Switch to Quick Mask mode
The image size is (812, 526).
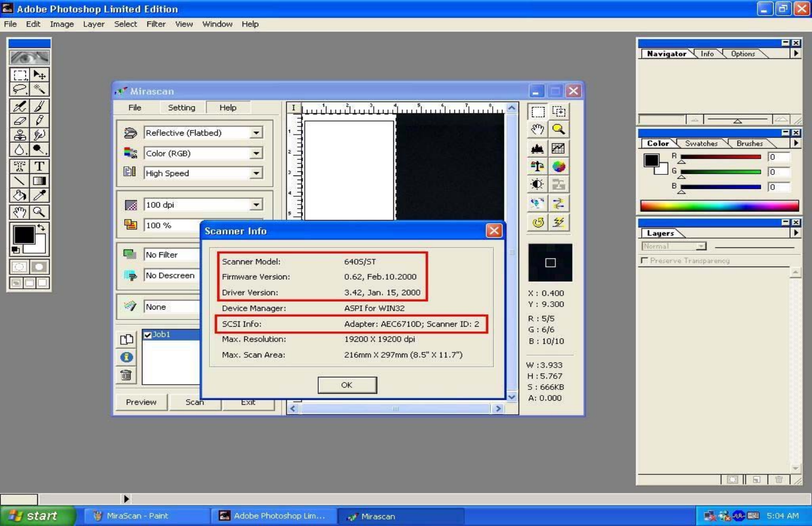[x=39, y=267]
